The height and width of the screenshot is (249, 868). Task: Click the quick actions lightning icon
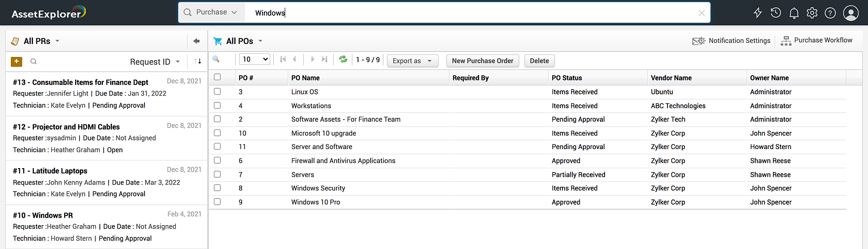758,13
